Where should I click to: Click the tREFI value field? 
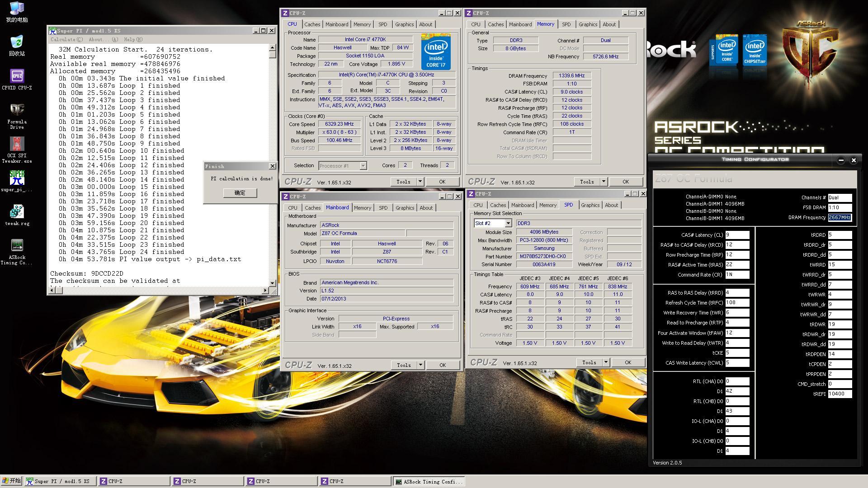pyautogui.click(x=840, y=394)
